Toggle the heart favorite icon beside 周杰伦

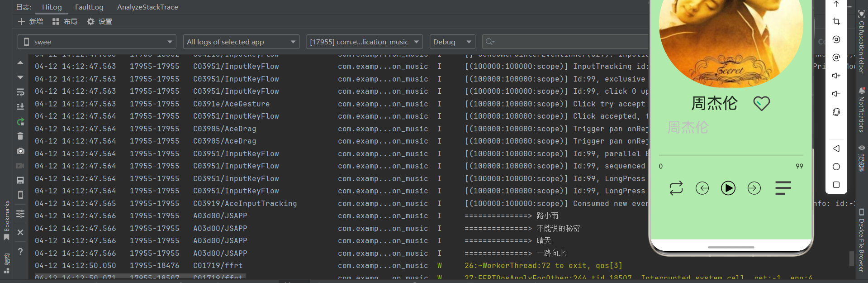coord(761,103)
